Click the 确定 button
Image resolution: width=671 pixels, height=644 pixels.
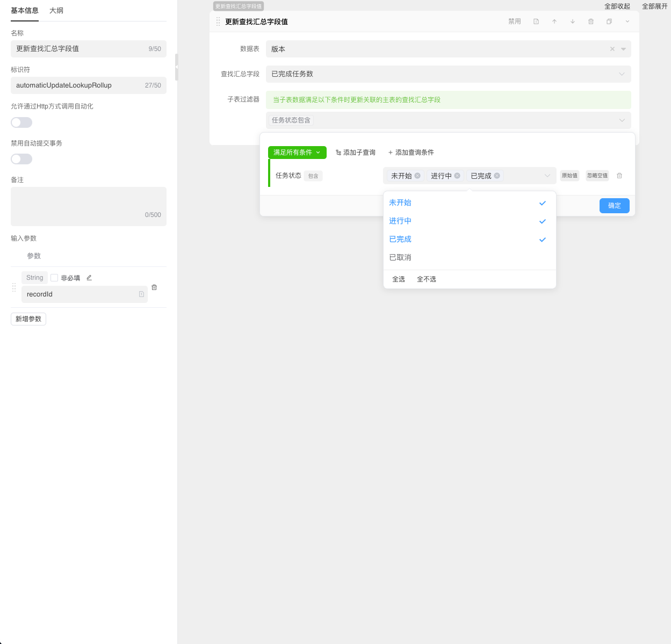(x=614, y=206)
